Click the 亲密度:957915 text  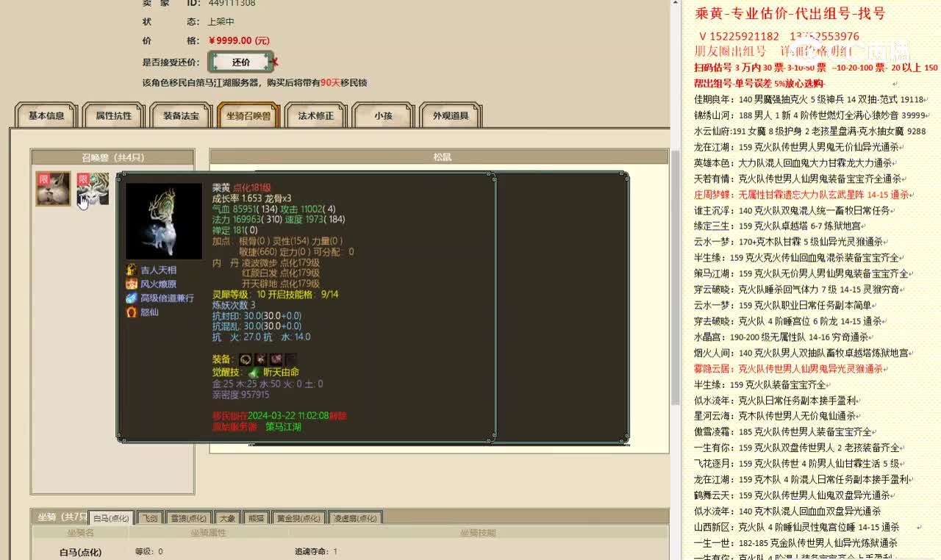coord(241,395)
